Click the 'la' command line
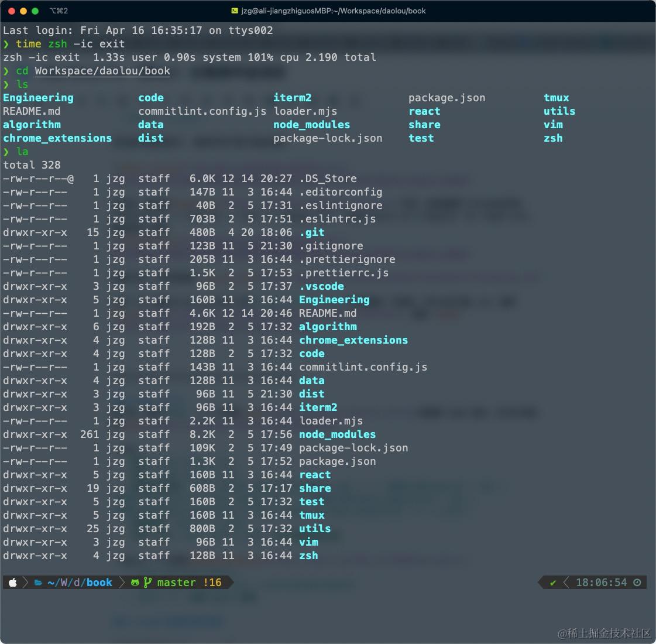The width and height of the screenshot is (656, 644). pyautogui.click(x=15, y=152)
